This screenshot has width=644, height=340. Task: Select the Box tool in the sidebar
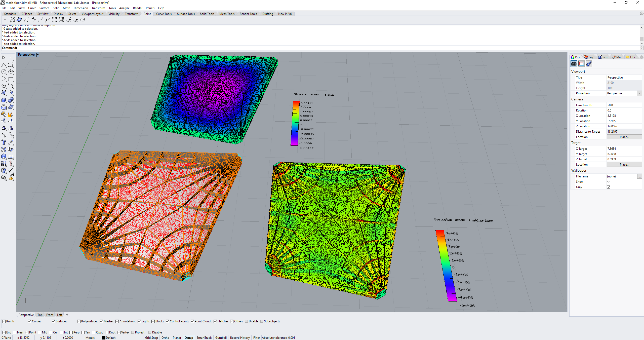pos(4,100)
